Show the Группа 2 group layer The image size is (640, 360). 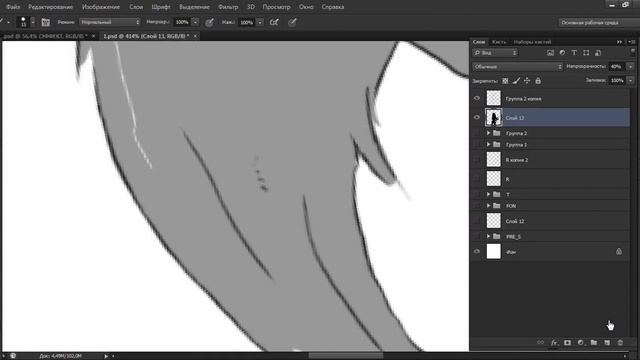coord(477,133)
